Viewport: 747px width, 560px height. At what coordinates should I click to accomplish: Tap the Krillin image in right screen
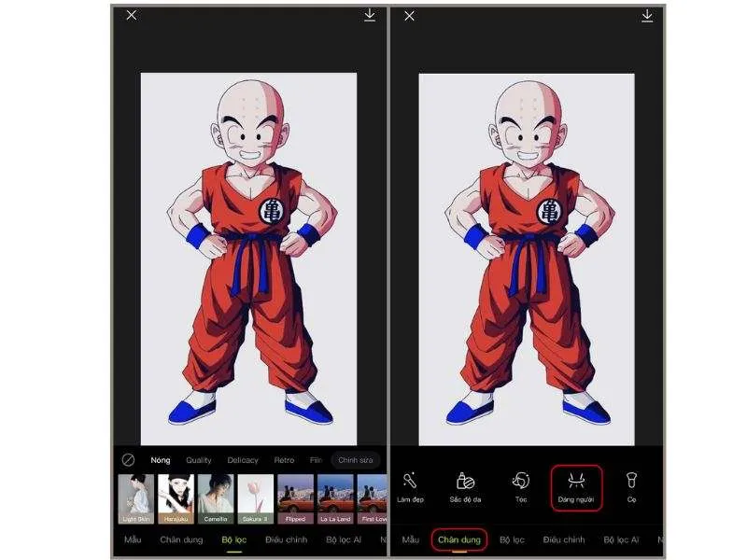pos(527,259)
